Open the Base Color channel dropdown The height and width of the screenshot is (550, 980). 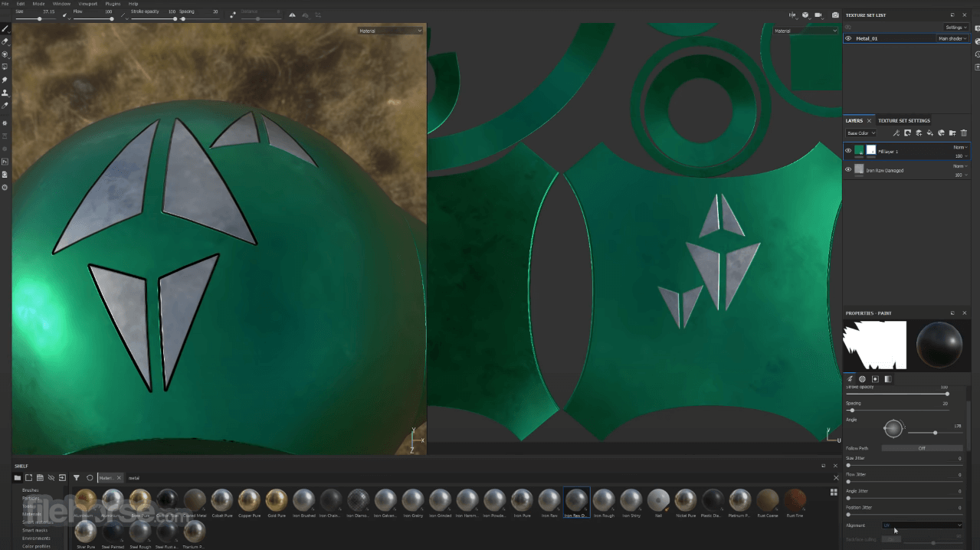click(x=860, y=133)
